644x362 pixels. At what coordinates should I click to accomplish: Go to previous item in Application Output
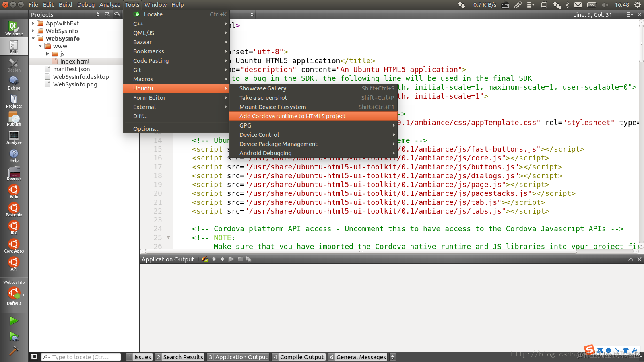[x=214, y=259]
